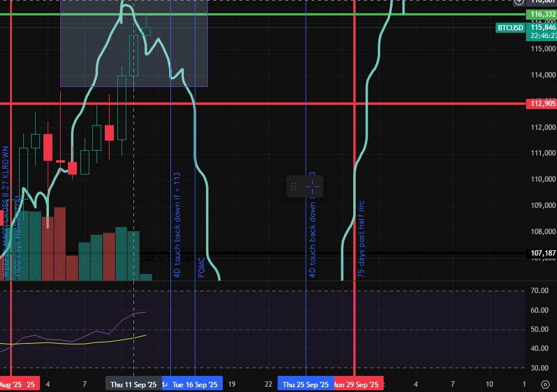Select the red vertical line at Mon 29 Sep
Image resolution: width=557 pixels, height=392 pixels.
354,142
